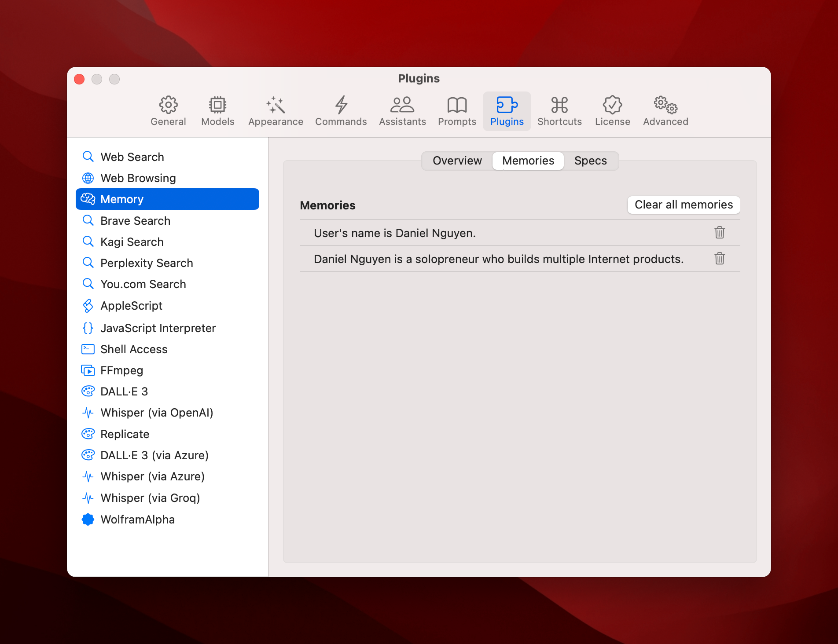Click the "FFmpeg" label in sidebar
Screen dimensions: 838x644
click(121, 370)
